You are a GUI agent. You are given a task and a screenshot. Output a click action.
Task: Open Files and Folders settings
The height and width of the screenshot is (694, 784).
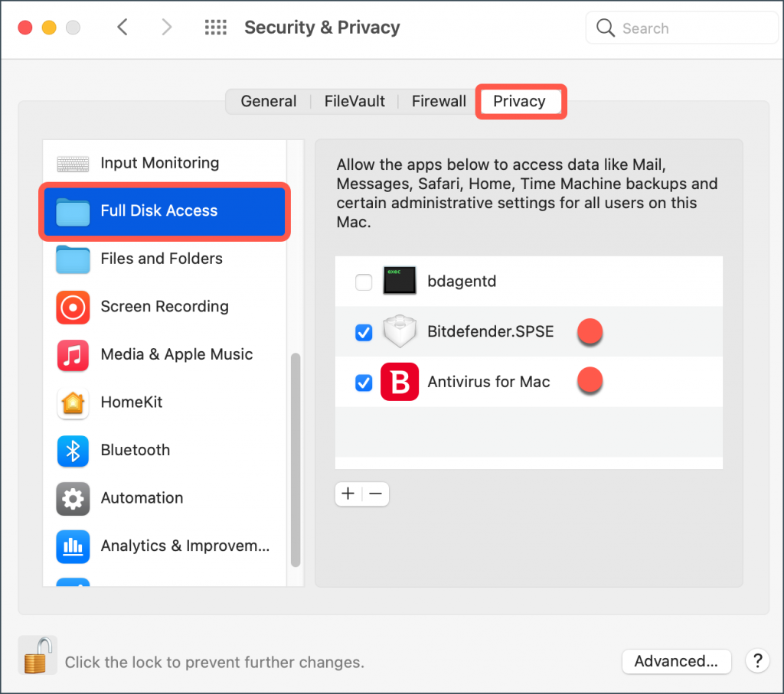click(x=73, y=260)
